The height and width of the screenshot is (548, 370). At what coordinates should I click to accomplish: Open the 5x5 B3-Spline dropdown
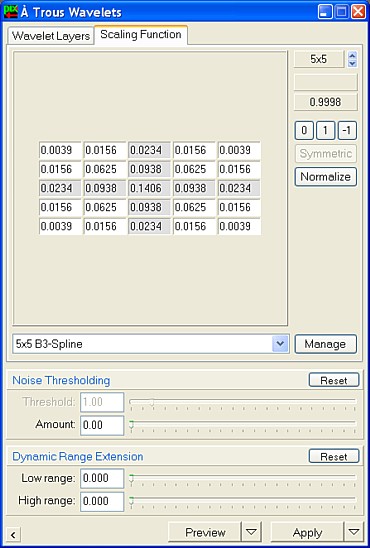(280, 344)
